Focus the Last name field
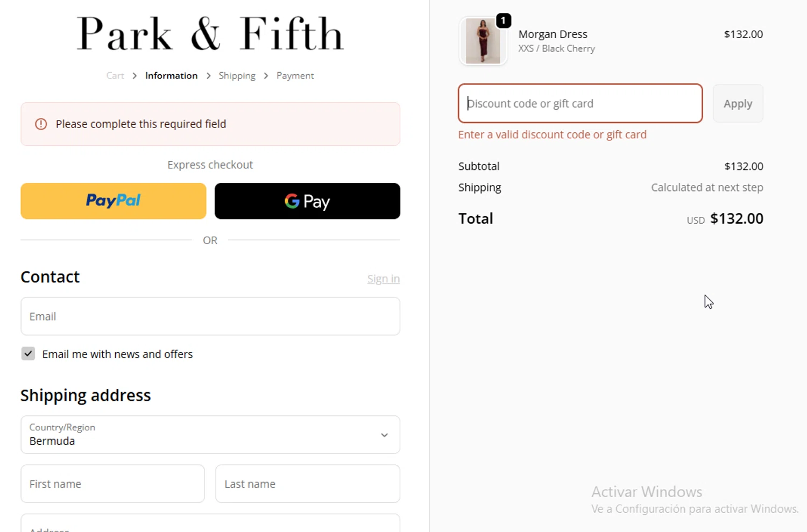 (308, 484)
